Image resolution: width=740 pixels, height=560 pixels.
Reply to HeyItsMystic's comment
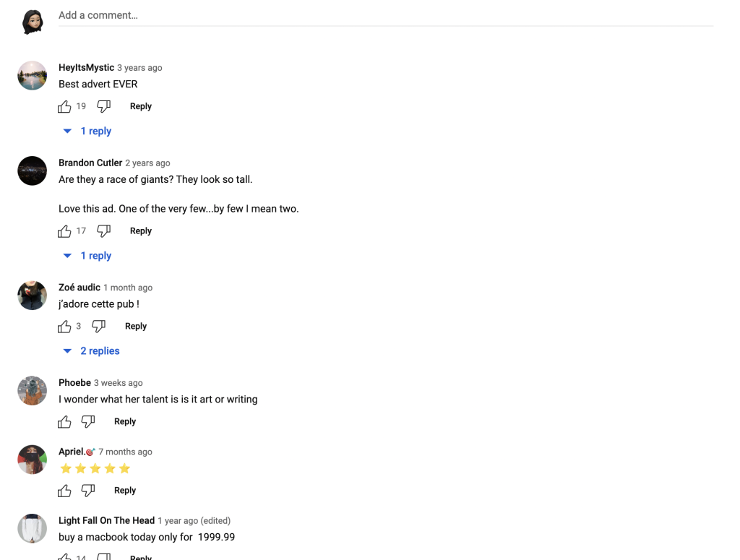point(141,106)
